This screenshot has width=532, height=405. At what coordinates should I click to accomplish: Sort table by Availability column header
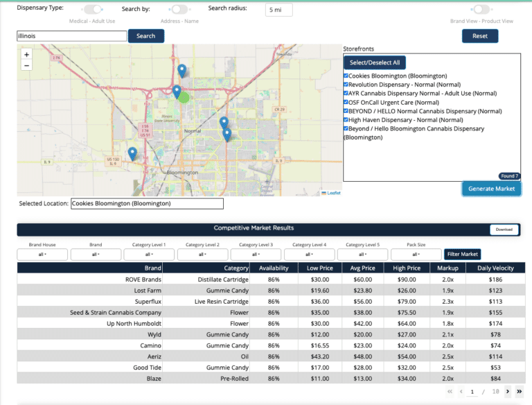coord(274,268)
